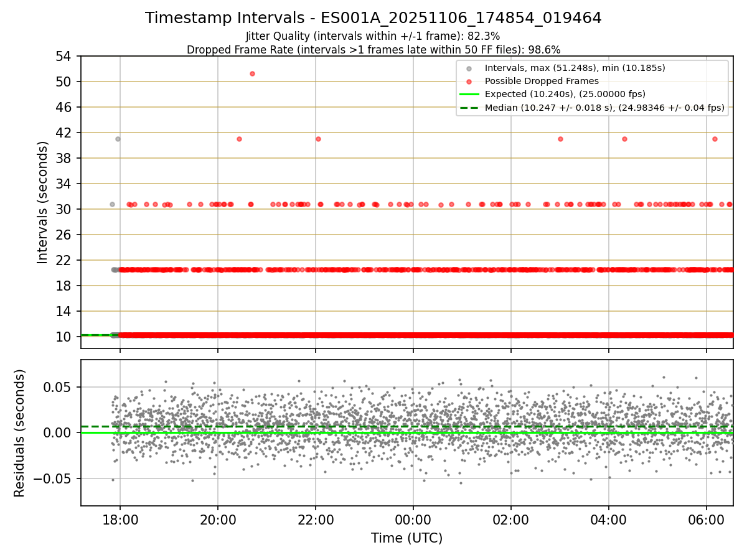Viewport: 747px width, 560px height.
Task: Click the solid green line sample in legend
Action: tap(469, 95)
